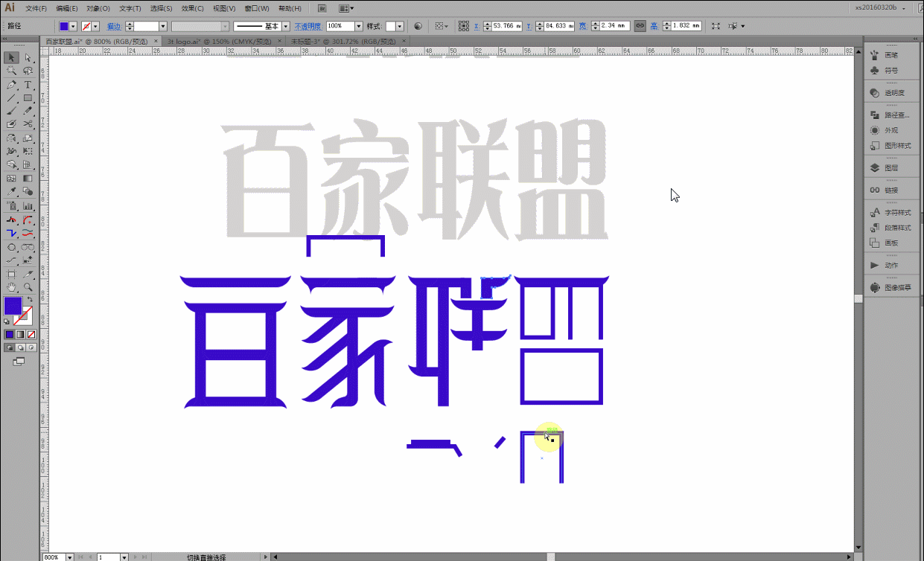Open the stroke weight dropdown
Image resolution: width=924 pixels, height=561 pixels.
point(163,26)
